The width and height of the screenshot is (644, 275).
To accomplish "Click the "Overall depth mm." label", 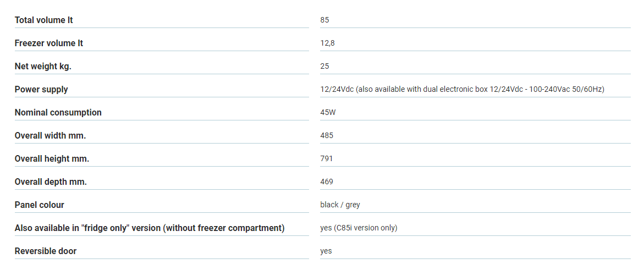I will point(51,182).
